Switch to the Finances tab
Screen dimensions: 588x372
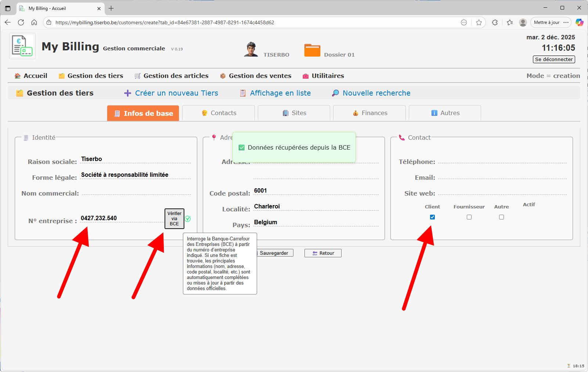point(369,113)
